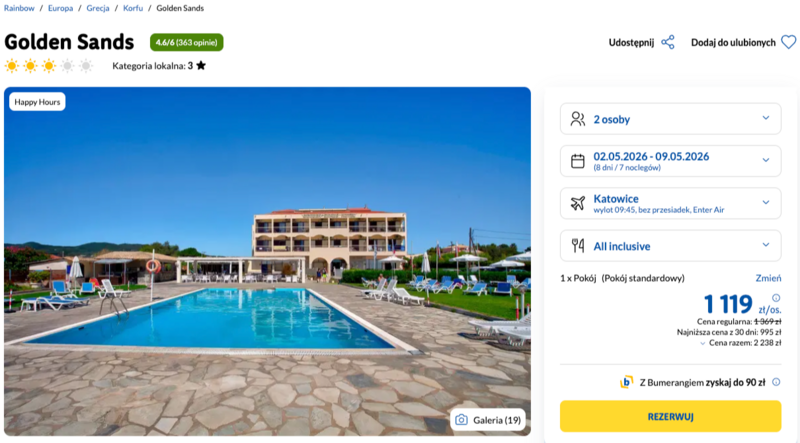Click the Bumerang logo icon
The height and width of the screenshot is (443, 800).
coord(626,382)
